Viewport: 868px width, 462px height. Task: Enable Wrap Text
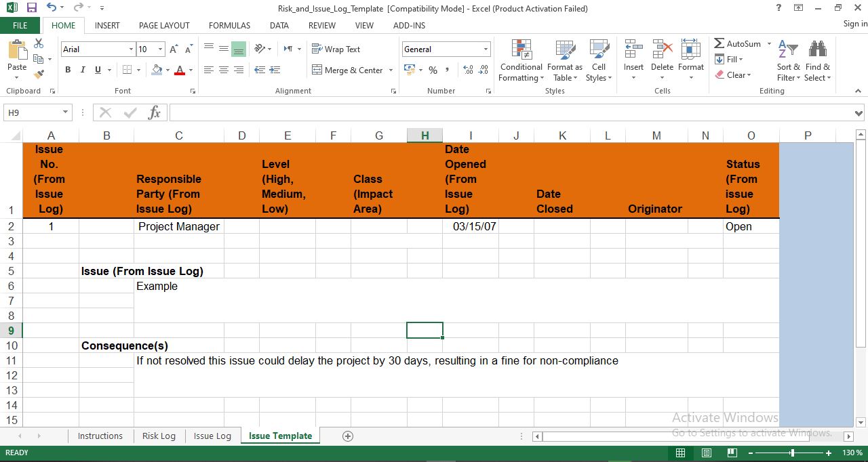(x=336, y=49)
